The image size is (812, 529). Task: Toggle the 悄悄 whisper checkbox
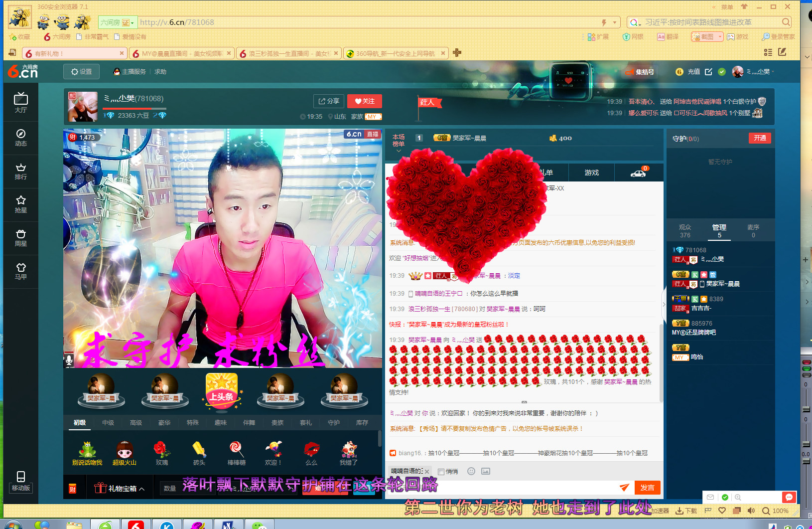[441, 472]
